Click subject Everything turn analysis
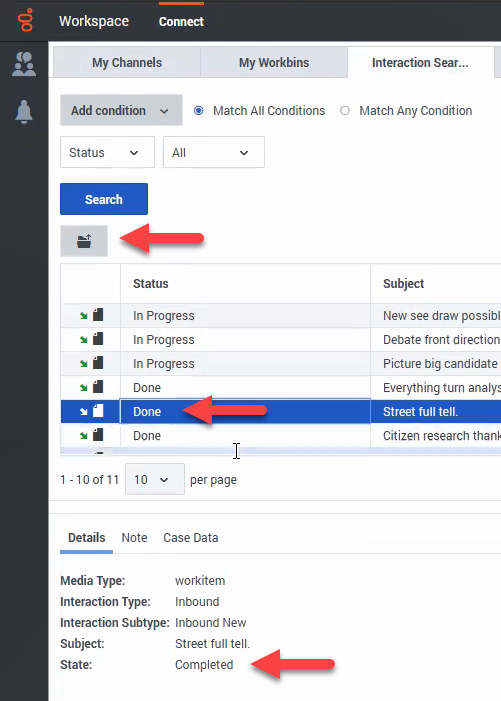This screenshot has height=701, width=501. pyautogui.click(x=442, y=388)
